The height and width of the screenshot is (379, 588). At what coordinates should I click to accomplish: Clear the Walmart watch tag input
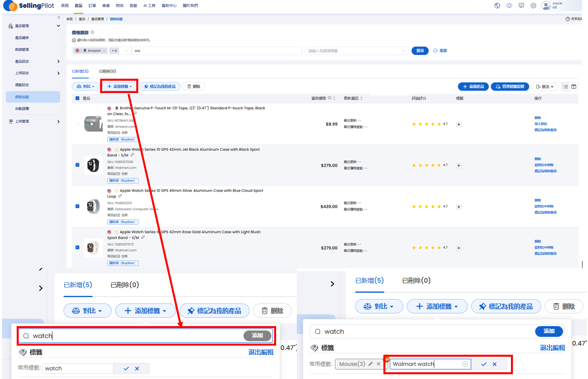tap(465, 364)
